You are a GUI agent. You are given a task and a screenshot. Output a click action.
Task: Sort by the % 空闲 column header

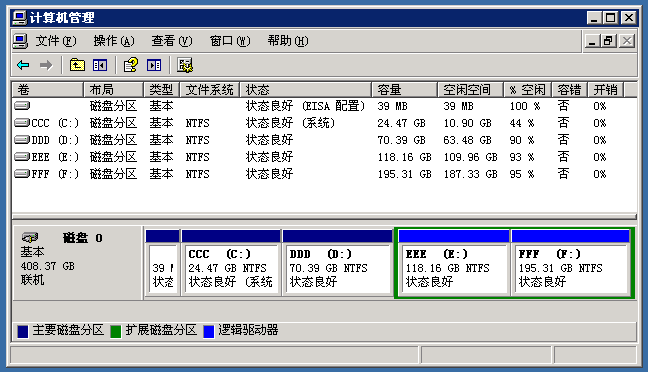pos(528,89)
